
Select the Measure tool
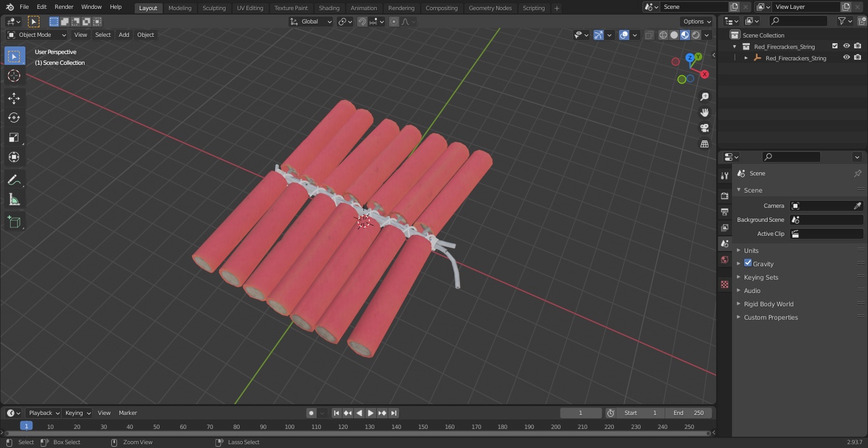click(14, 200)
